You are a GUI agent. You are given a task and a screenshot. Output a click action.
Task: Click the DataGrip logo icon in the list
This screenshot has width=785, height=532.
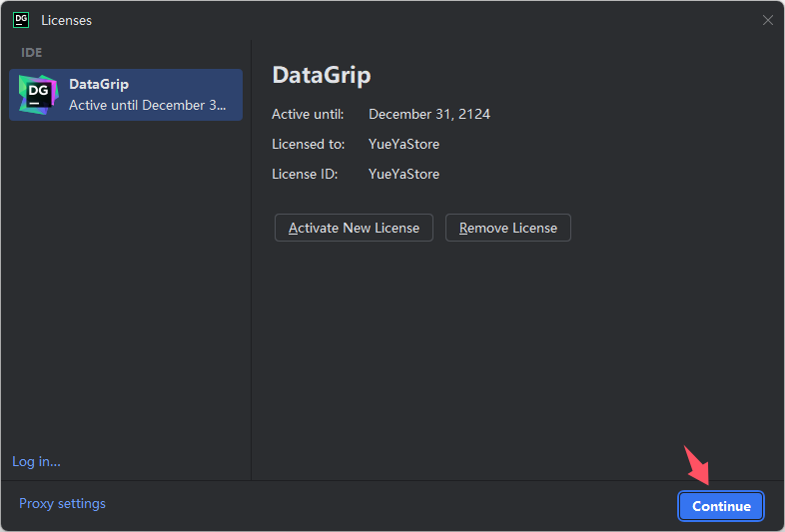[38, 95]
